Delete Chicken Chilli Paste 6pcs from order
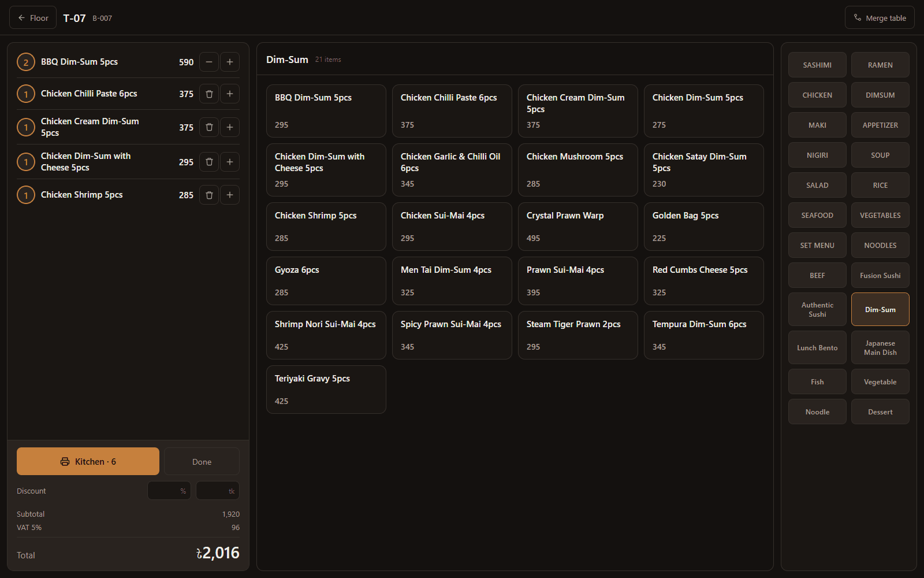The width and height of the screenshot is (924, 578). tap(209, 94)
